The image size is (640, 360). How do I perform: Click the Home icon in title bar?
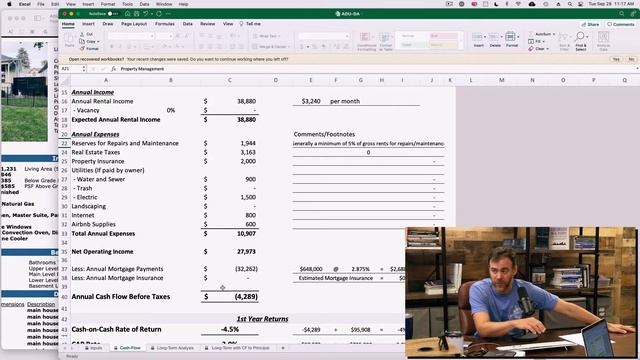pyautogui.click(x=128, y=13)
